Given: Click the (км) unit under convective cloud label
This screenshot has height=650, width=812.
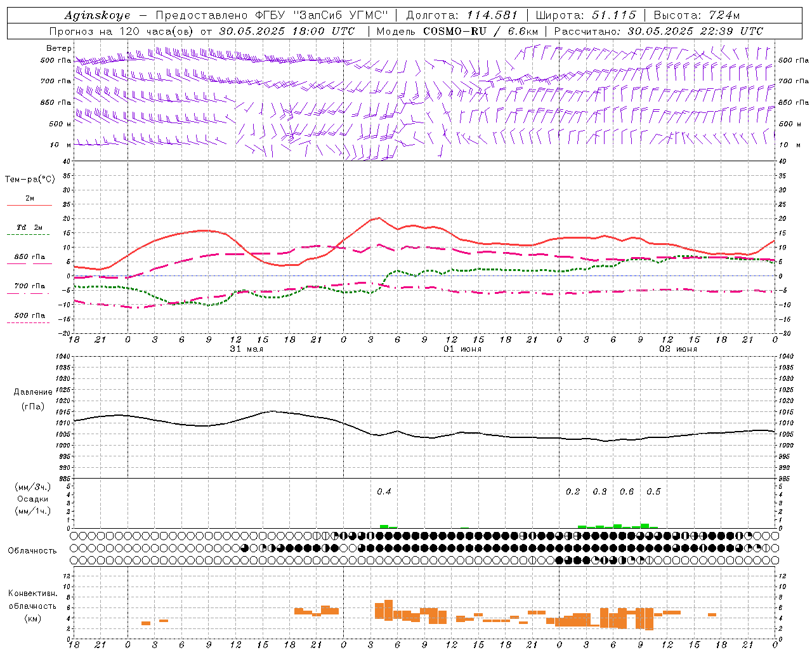Looking at the screenshot, I should tap(32, 618).
